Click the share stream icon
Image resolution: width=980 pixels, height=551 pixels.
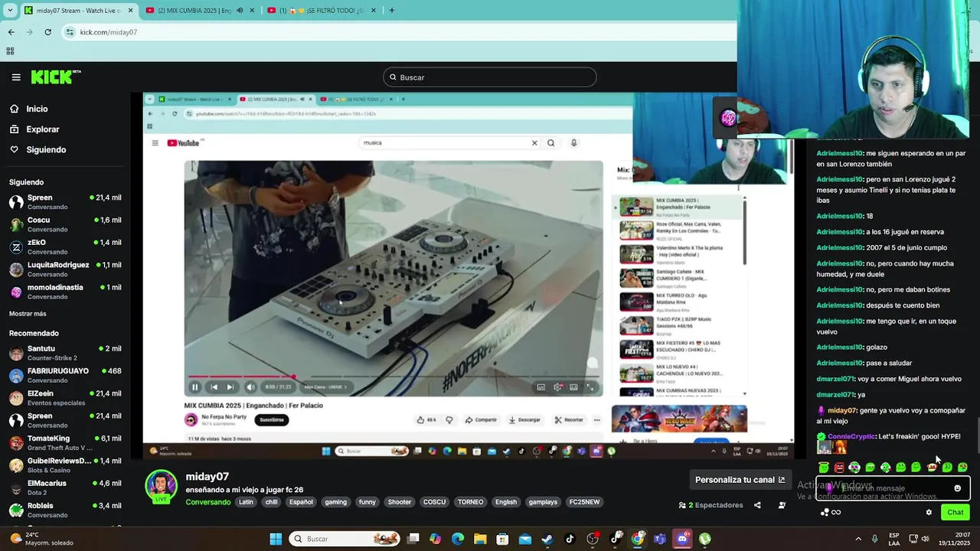point(757,505)
